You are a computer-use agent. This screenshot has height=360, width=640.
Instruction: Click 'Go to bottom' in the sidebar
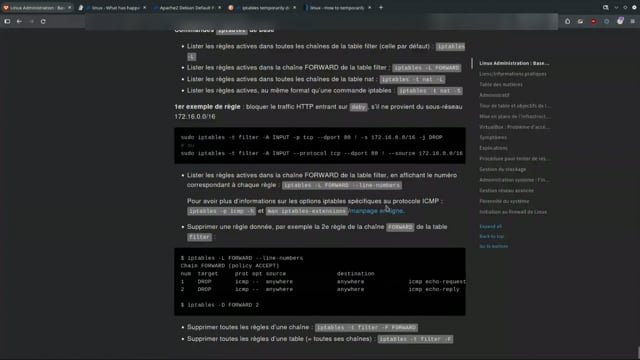coord(493,246)
